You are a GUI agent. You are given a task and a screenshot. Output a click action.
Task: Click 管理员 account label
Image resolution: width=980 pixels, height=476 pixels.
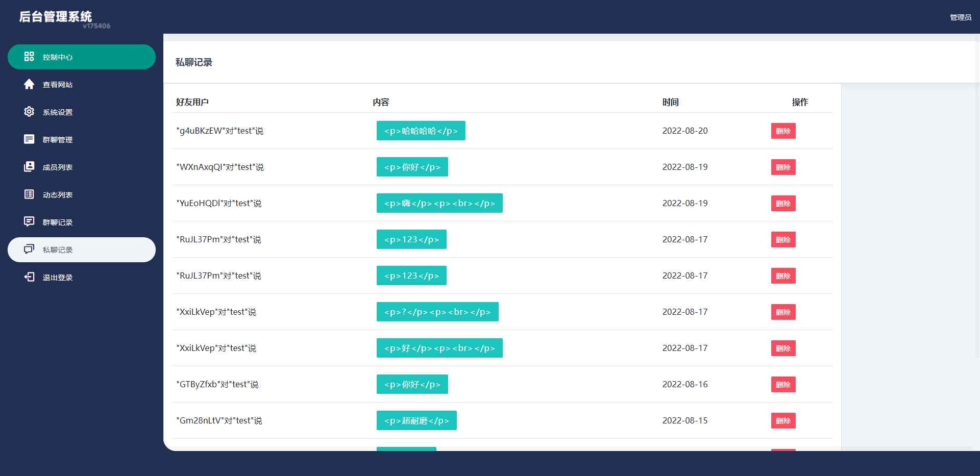pyautogui.click(x=960, y=17)
